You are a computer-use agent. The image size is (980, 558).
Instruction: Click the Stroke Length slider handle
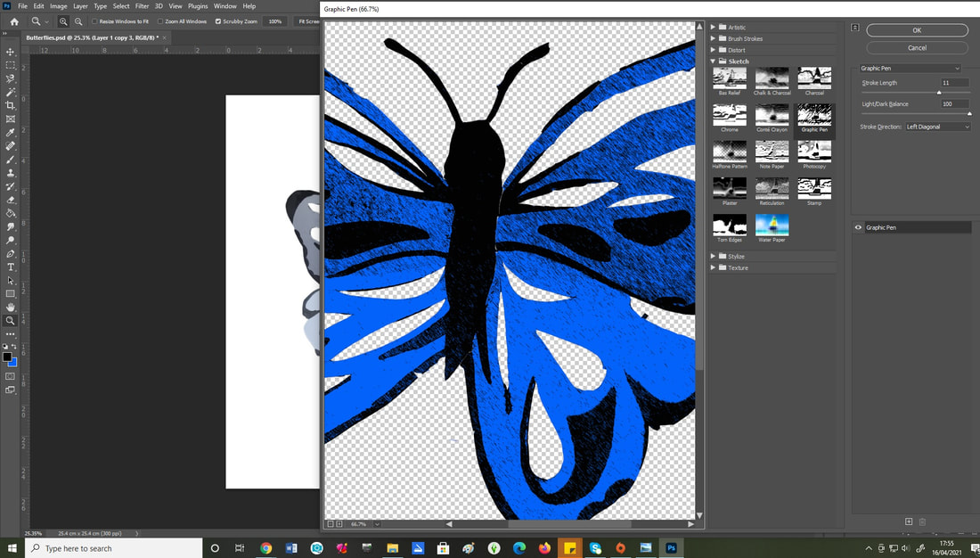(939, 92)
